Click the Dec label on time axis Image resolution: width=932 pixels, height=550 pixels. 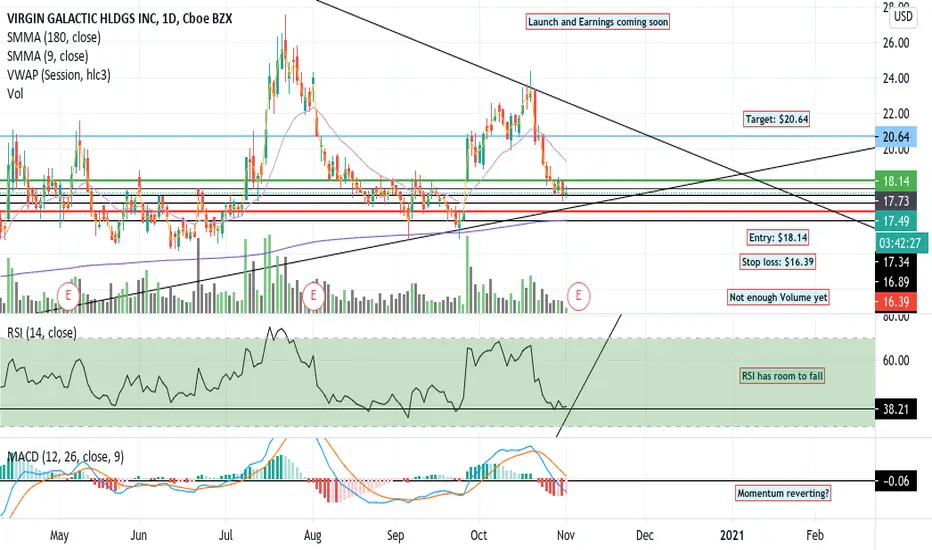pyautogui.click(x=645, y=535)
